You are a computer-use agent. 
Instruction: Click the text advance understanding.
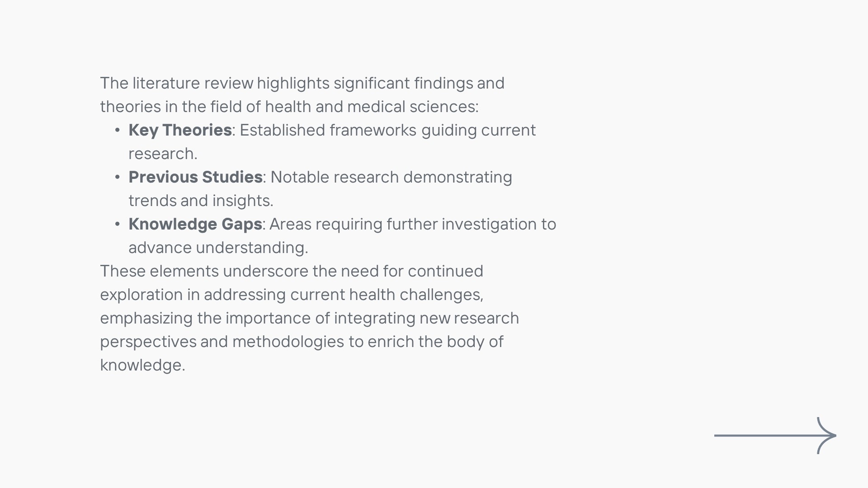[218, 248]
